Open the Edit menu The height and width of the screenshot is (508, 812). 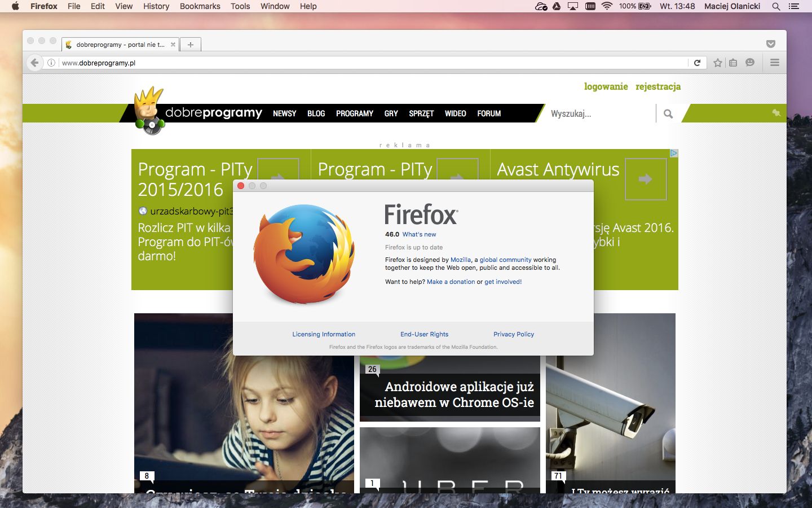coord(98,6)
